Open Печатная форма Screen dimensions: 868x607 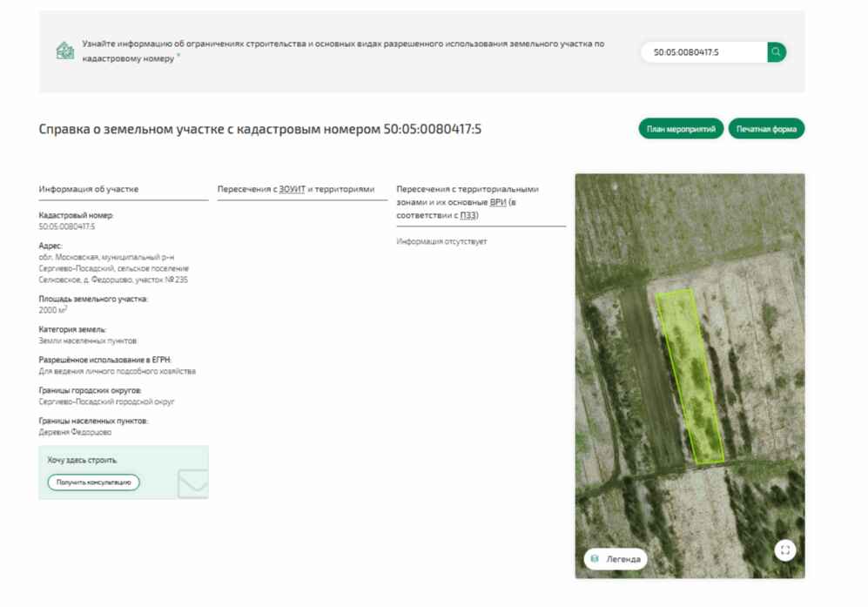pos(766,129)
